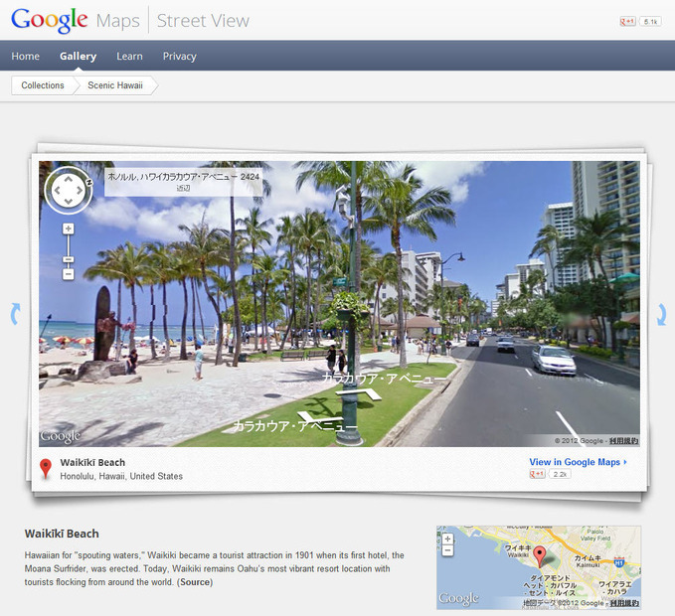Pan Street View up with compass arrow

[x=69, y=179]
